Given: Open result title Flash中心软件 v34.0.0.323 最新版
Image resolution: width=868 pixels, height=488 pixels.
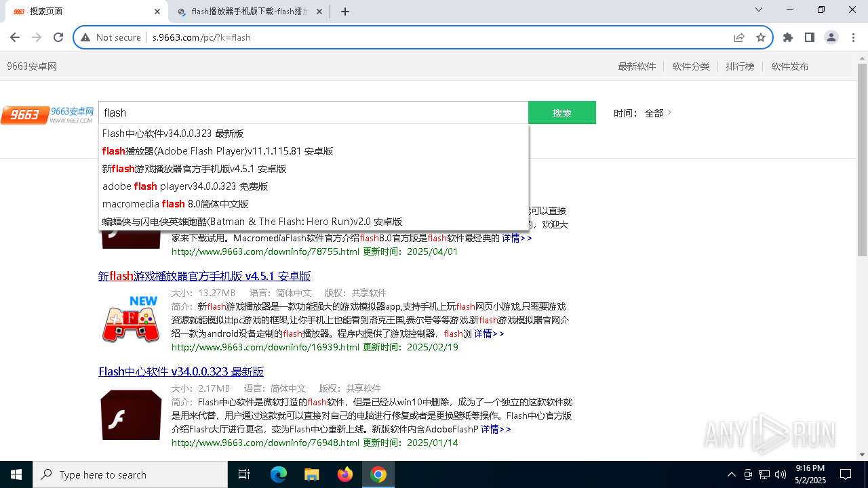Looking at the screenshot, I should click(x=181, y=371).
